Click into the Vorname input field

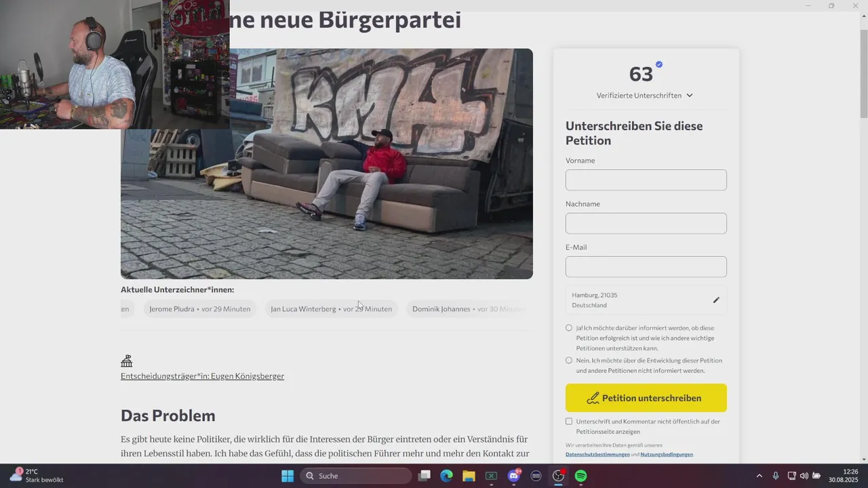[x=646, y=180]
